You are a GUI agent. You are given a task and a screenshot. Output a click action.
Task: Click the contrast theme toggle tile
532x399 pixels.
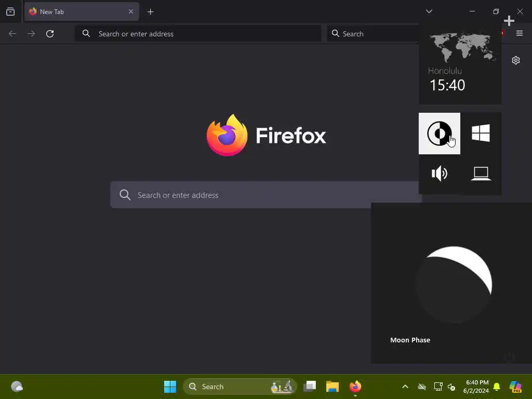pos(440,134)
